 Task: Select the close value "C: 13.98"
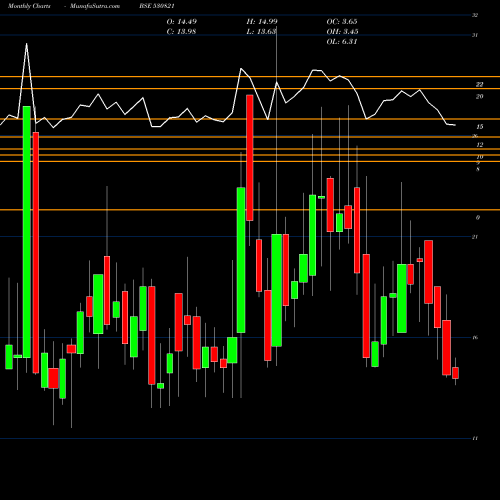[x=181, y=32]
